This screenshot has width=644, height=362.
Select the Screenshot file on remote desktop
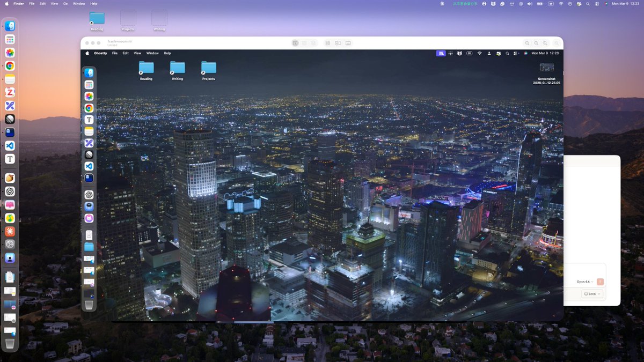point(547,73)
